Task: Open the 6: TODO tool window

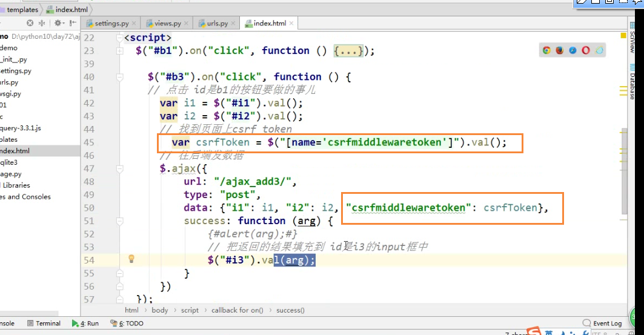Action: pyautogui.click(x=127, y=323)
